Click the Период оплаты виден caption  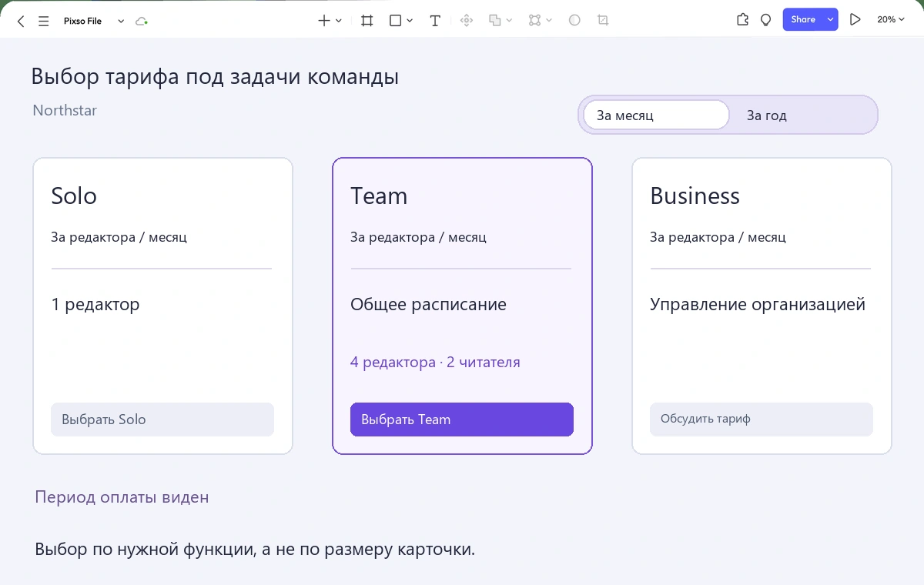pyautogui.click(x=122, y=496)
